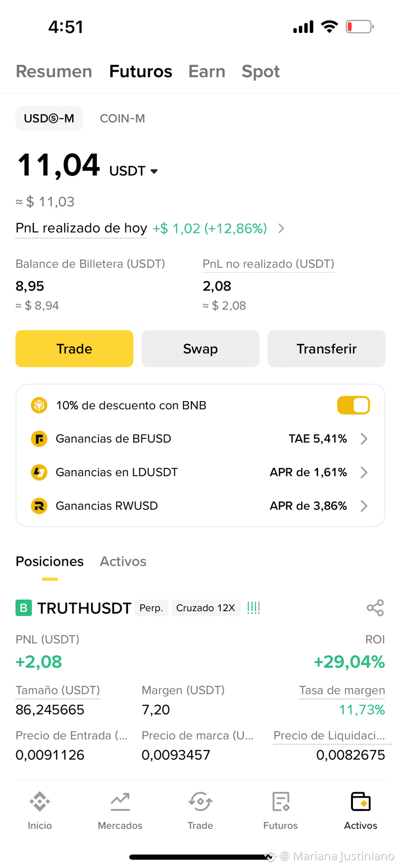Toggle the 10% BNB discount switch
The width and height of the screenshot is (401, 868).
coord(354,405)
